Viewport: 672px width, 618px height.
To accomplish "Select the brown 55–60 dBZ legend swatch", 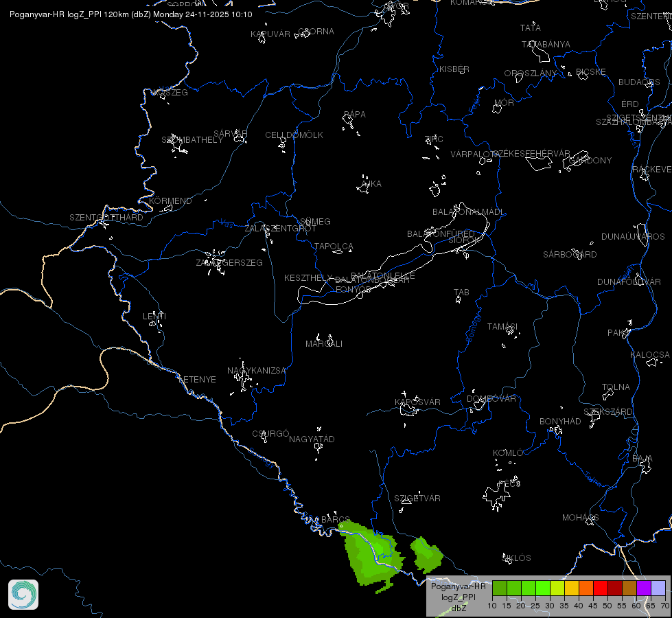I will pyautogui.click(x=629, y=588).
